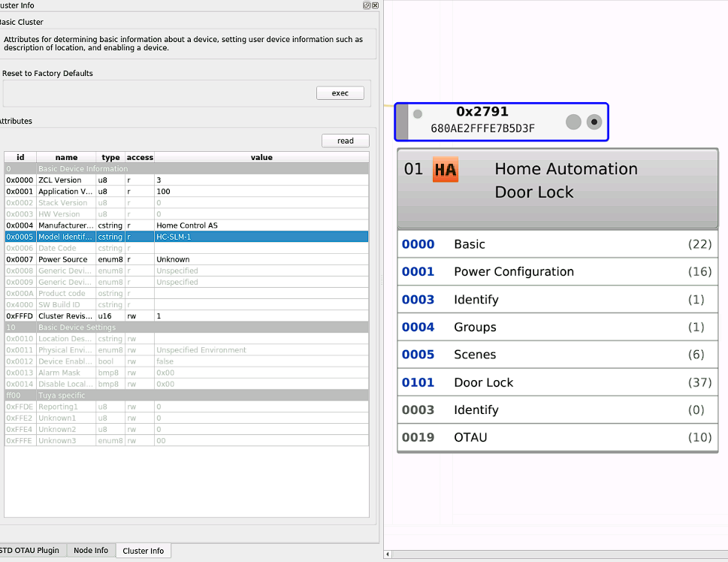This screenshot has height=562, width=728.
Task: Open the Scenes cluster 0005
Action: (x=557, y=354)
